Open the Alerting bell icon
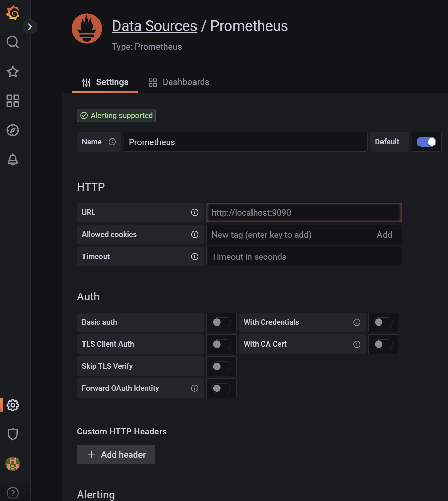448x501 pixels. tap(13, 160)
